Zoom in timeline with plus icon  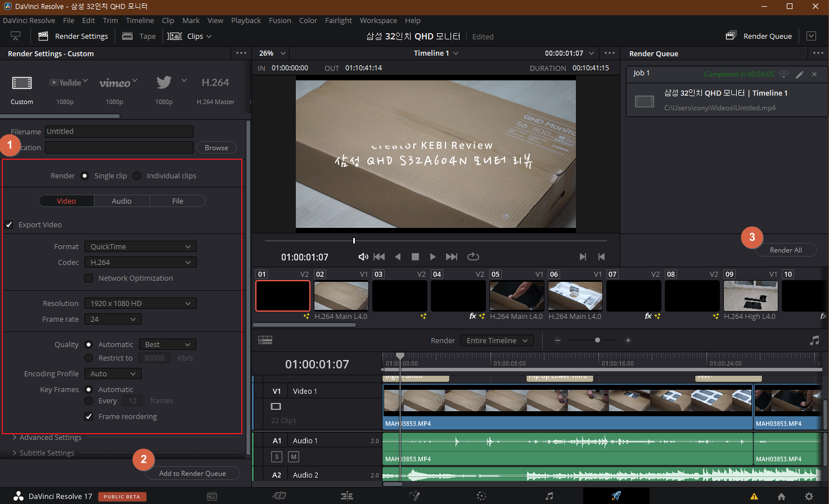tap(628, 340)
